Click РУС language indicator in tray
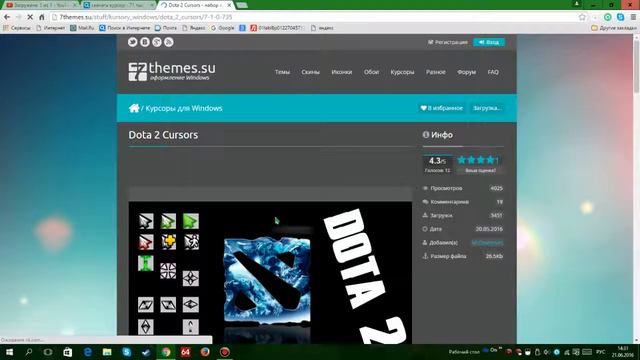Viewport: 640px width, 360px height. [600, 352]
